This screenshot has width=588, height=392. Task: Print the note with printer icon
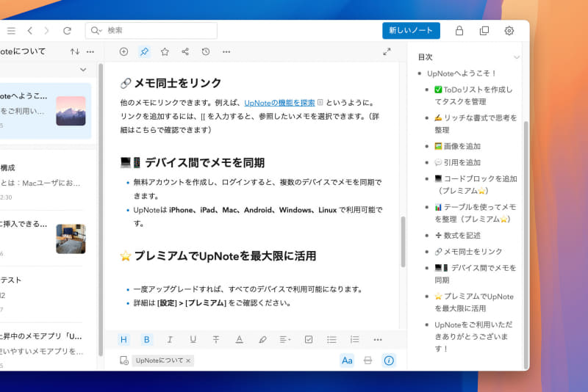[368, 360]
